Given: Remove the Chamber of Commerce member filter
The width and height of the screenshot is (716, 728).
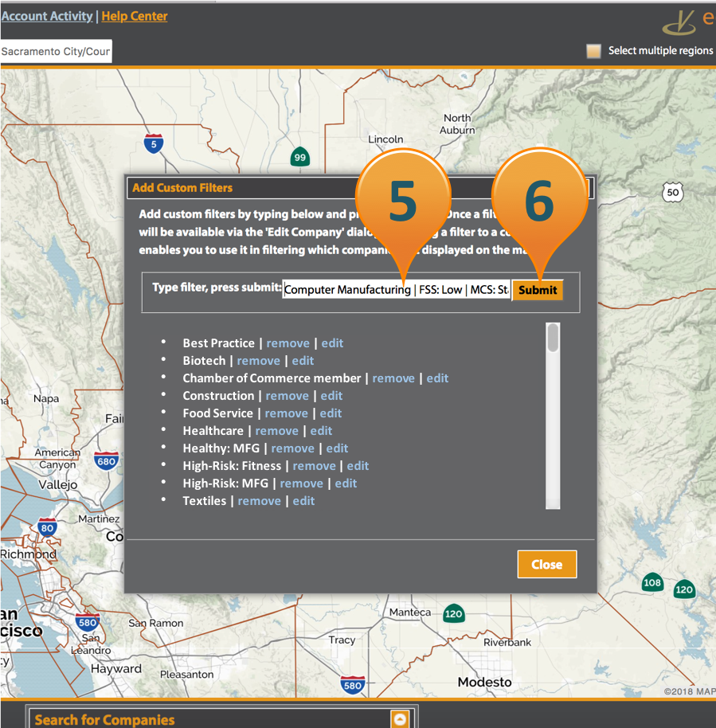Looking at the screenshot, I should [x=393, y=378].
